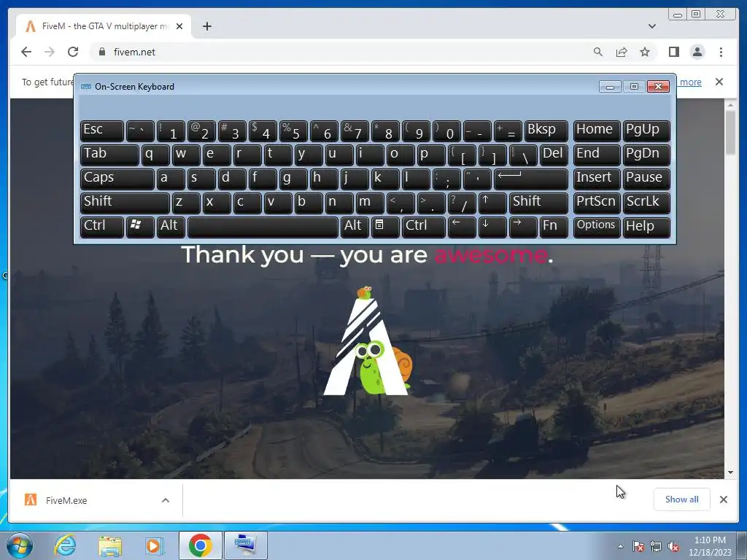This screenshot has height=560, width=747.
Task: Open Chrome profile avatar
Action: 697,52
